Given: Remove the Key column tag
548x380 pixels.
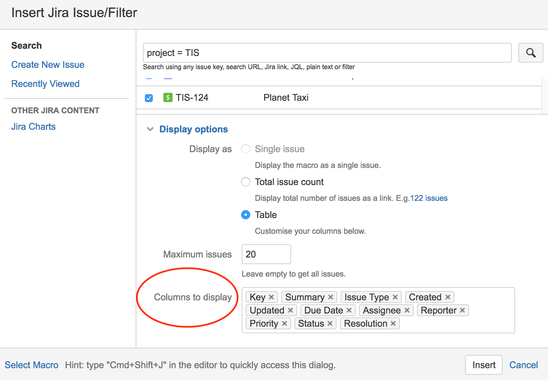Looking at the screenshot, I should point(271,297).
